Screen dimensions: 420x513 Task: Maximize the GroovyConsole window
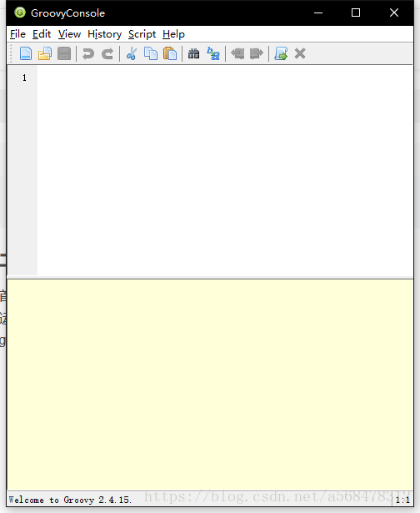point(356,13)
